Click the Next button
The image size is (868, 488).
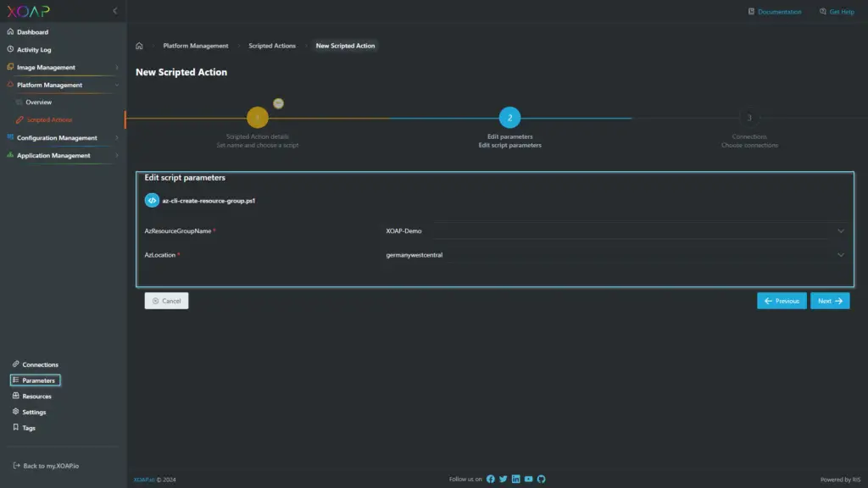830,301
